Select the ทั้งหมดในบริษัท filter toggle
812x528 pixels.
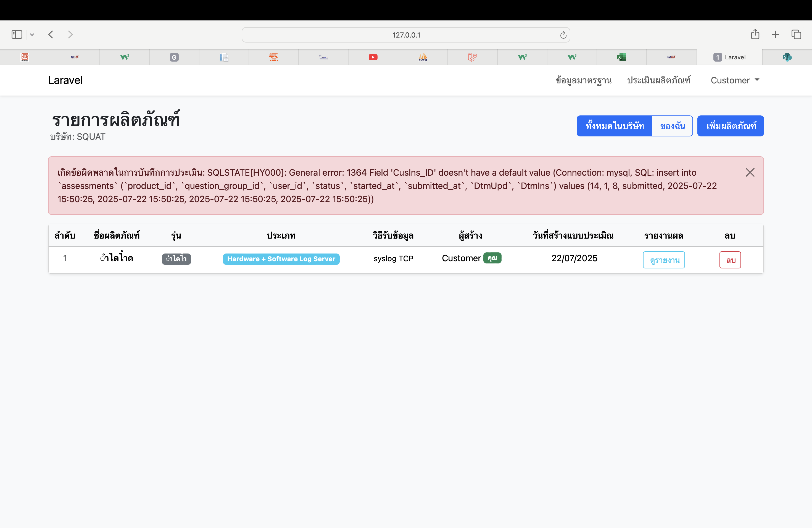pyautogui.click(x=615, y=126)
